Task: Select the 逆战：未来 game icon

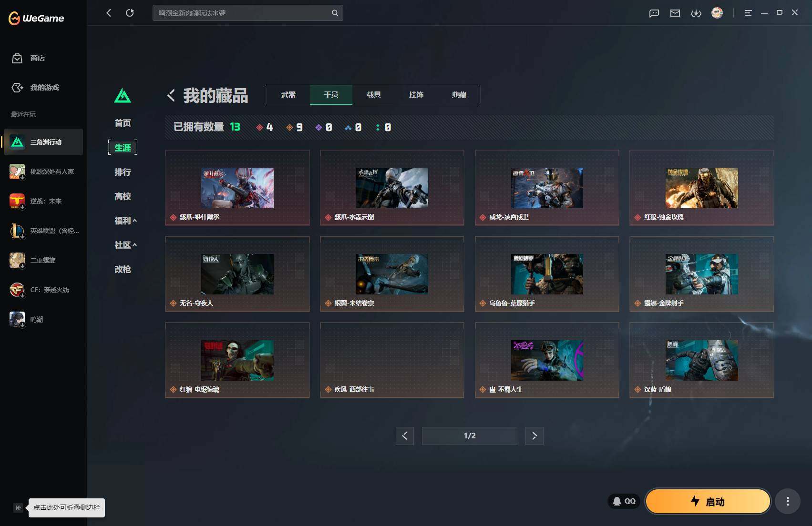Action: point(17,201)
